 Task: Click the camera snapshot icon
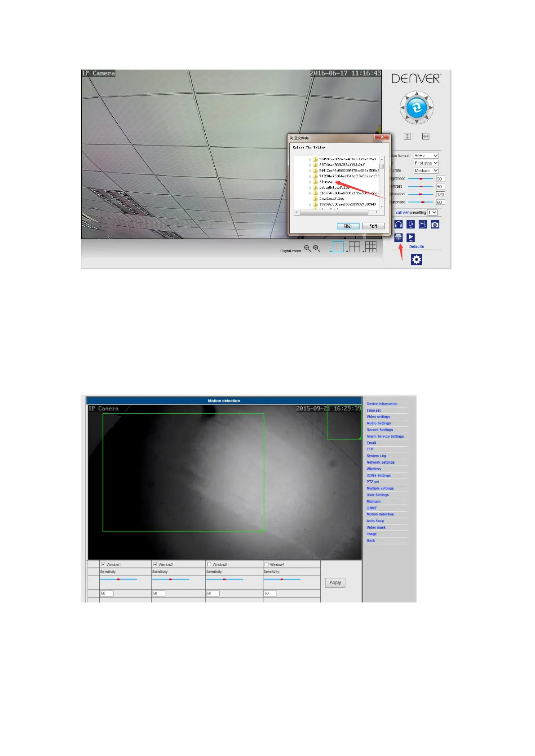coord(435,224)
